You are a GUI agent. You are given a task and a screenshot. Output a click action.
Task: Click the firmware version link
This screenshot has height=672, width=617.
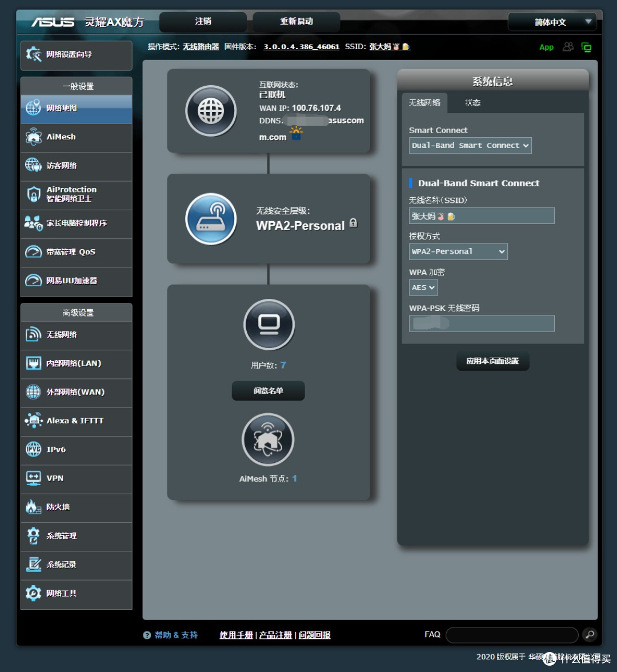pyautogui.click(x=301, y=47)
